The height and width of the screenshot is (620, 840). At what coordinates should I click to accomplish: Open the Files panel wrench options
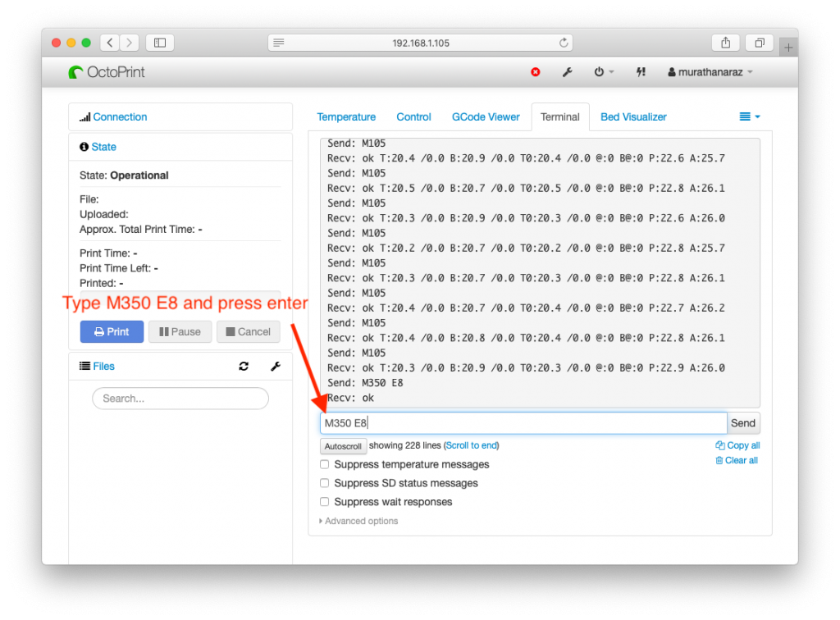pyautogui.click(x=276, y=367)
